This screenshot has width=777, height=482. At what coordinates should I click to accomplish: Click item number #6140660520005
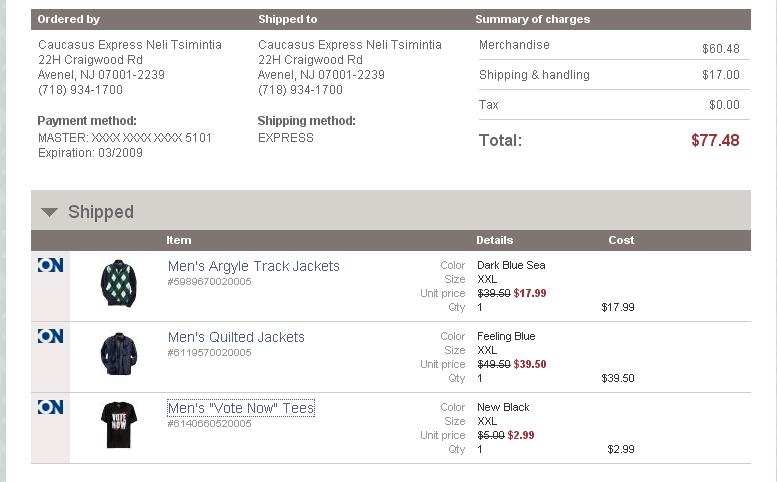pyautogui.click(x=210, y=424)
